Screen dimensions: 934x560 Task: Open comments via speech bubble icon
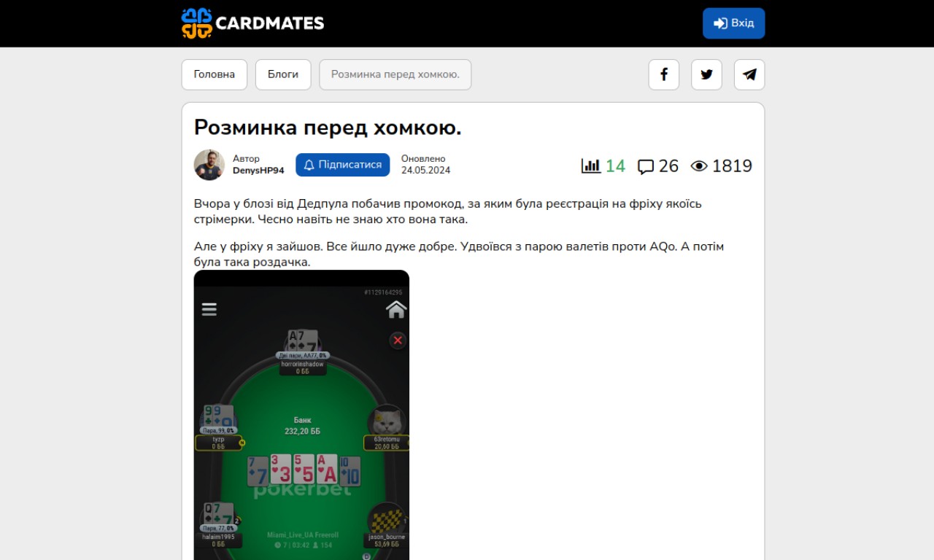[x=646, y=167]
